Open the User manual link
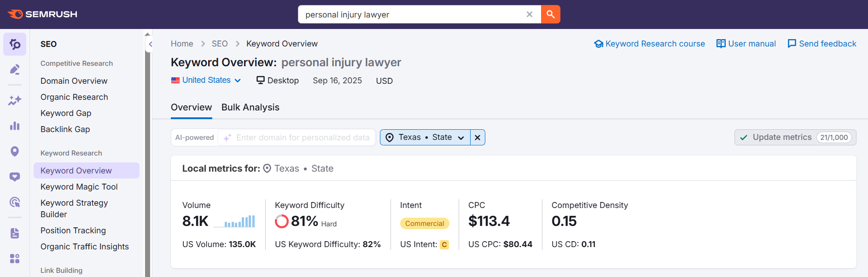 click(746, 44)
